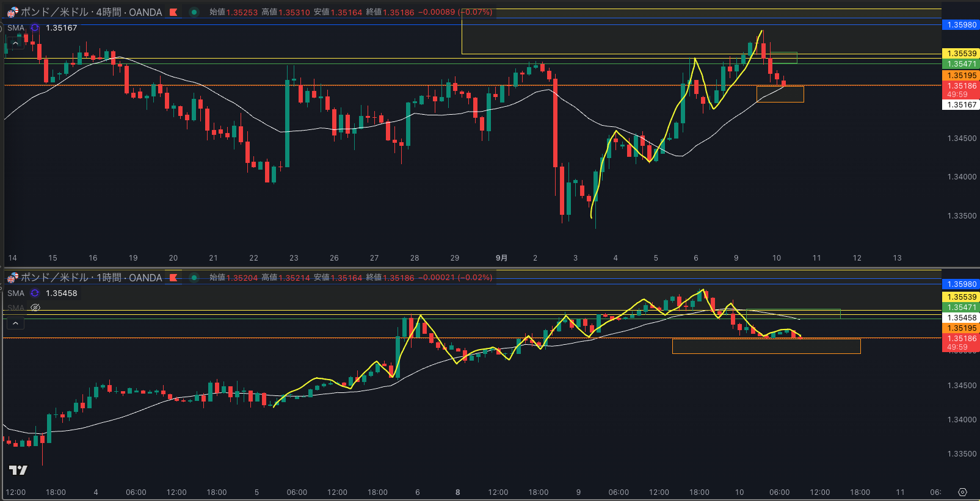
Task: Click the 1.33500 price tick on the 1-hour chart
Action: pos(962,454)
